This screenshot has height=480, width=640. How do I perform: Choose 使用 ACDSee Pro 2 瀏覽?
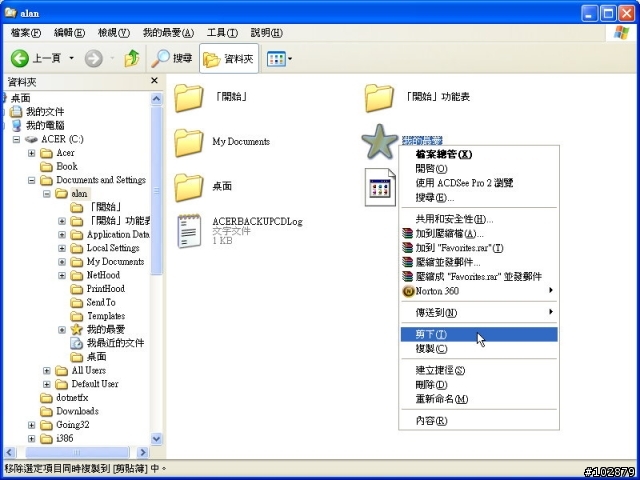[x=479, y=183]
